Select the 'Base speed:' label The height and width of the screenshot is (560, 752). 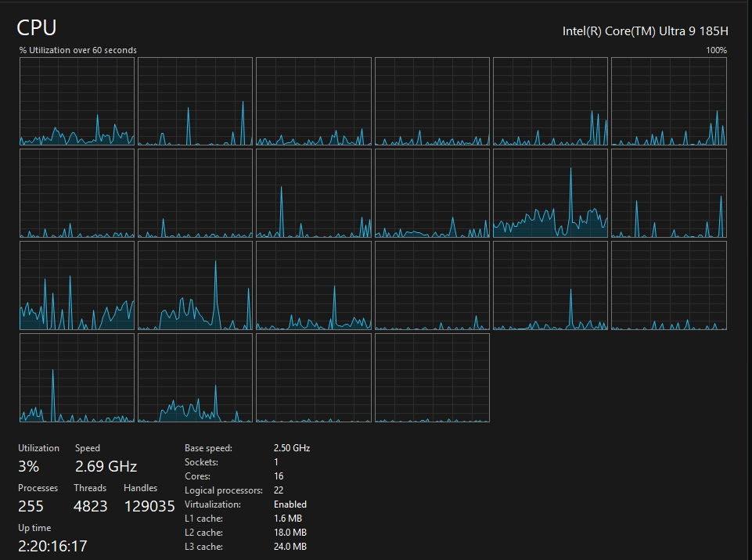(209, 448)
